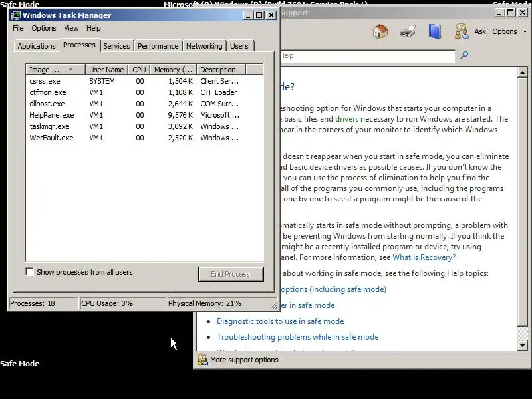Viewport: 532px width, 399px height.
Task: Sort by Description column header
Action: coord(221,70)
